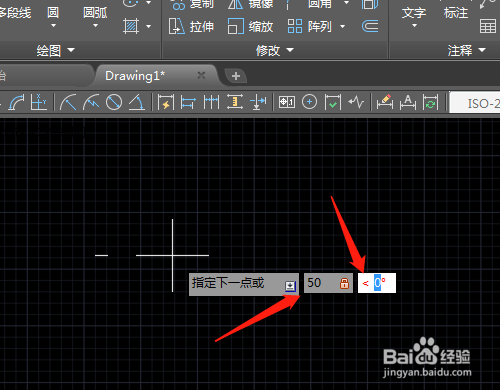This screenshot has width=500, height=390.
Task: Expand the 绘图 panel dropdown
Action: pos(71,50)
